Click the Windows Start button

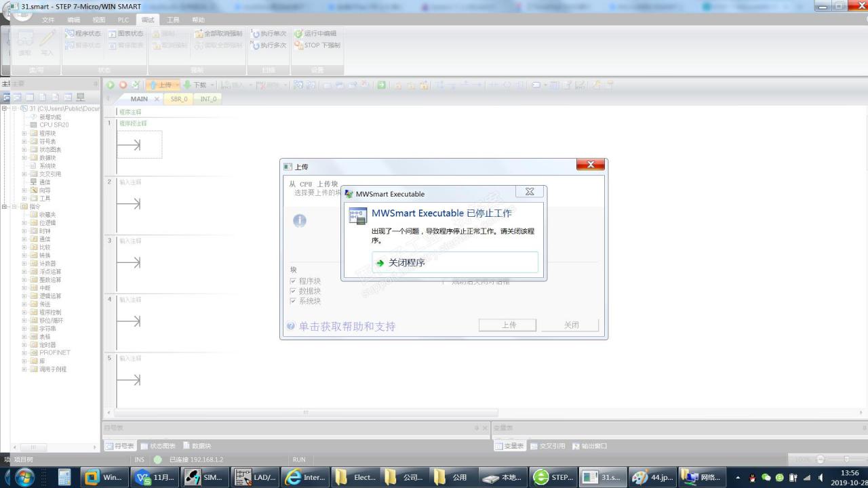[24, 477]
